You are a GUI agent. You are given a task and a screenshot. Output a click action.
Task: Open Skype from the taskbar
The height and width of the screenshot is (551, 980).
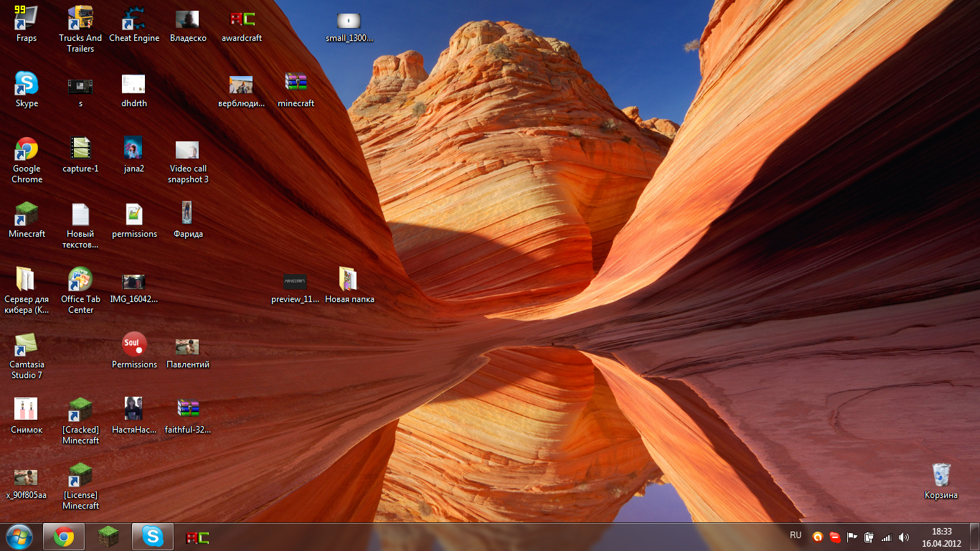point(152,537)
